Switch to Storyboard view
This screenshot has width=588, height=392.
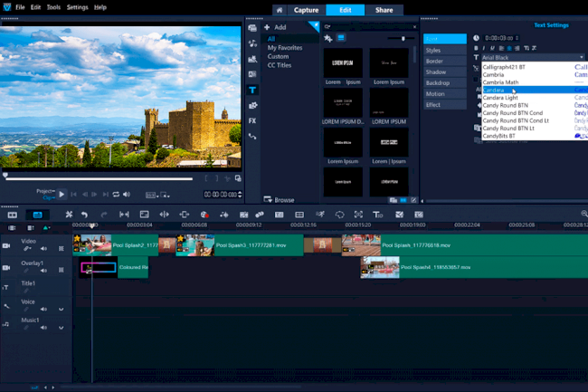coord(13,215)
